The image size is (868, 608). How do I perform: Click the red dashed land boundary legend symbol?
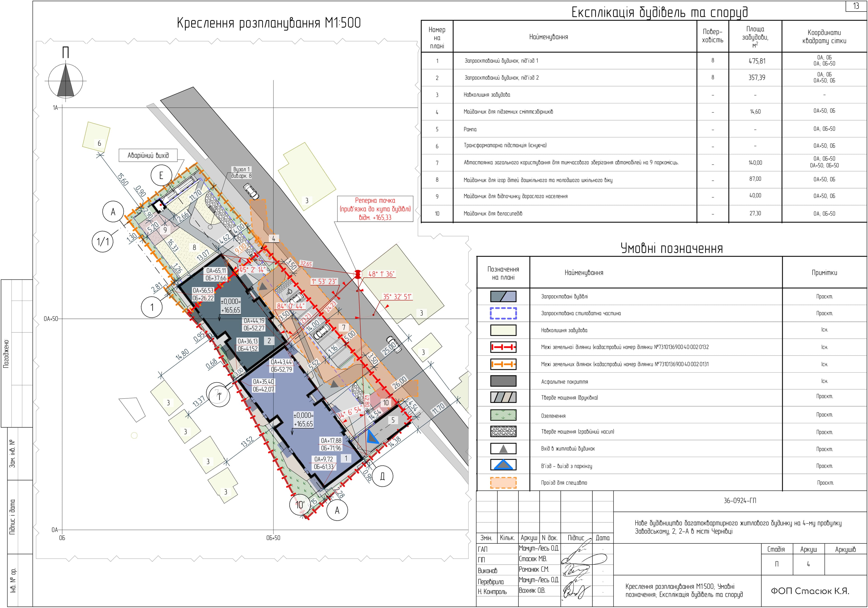click(x=503, y=347)
